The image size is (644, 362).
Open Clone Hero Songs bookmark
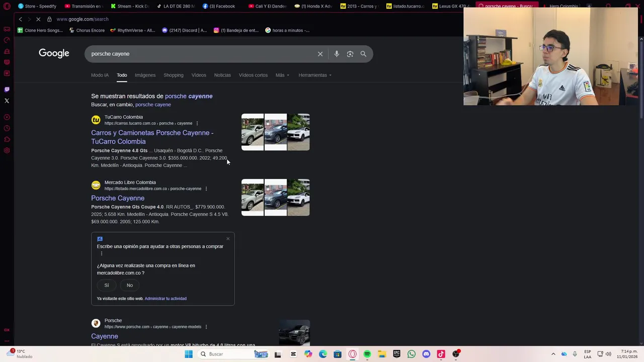(x=40, y=30)
